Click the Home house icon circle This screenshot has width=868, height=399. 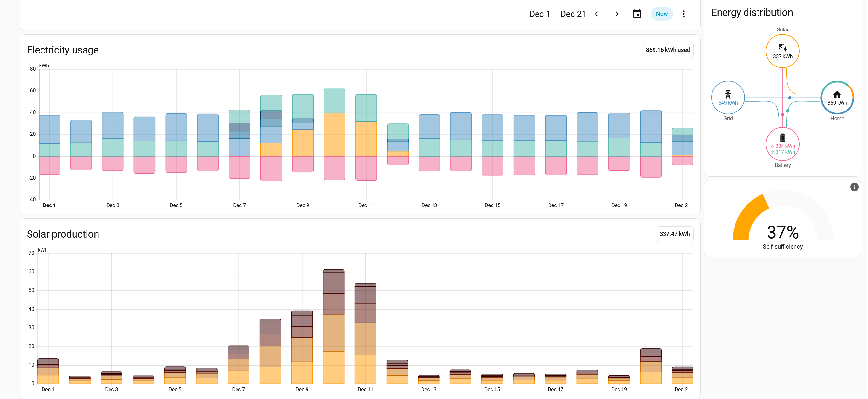(x=837, y=97)
